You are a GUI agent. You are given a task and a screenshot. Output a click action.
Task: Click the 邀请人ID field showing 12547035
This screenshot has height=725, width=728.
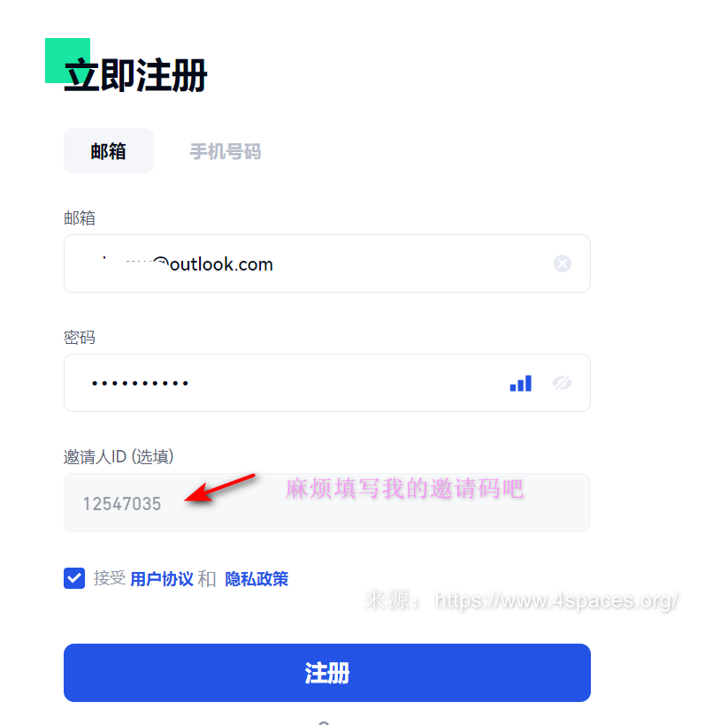(x=327, y=503)
